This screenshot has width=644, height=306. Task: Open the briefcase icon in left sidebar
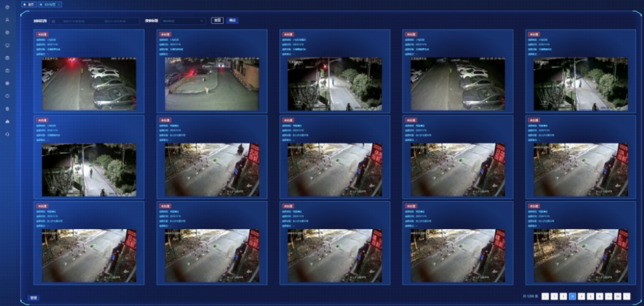tap(7, 70)
